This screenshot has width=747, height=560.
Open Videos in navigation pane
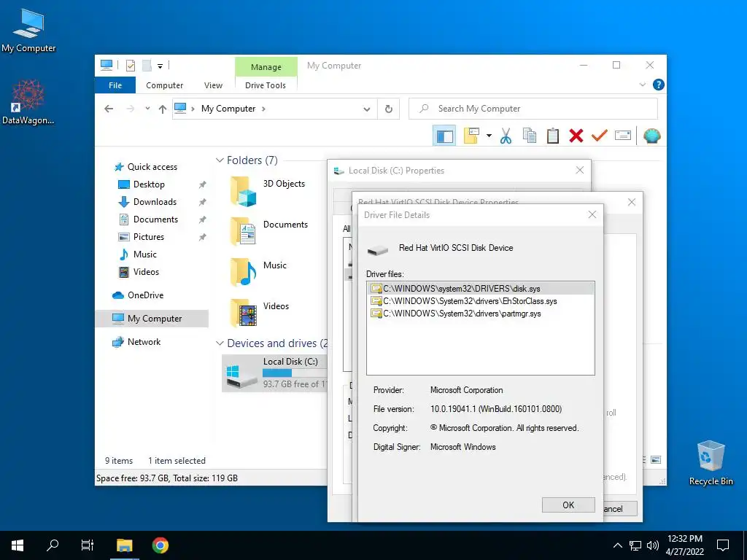click(146, 272)
